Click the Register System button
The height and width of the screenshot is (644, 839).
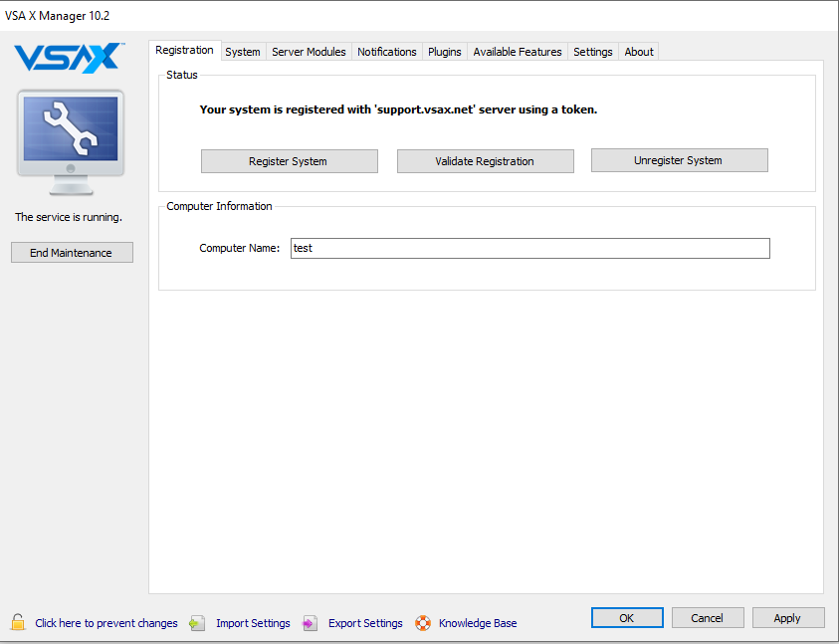coord(290,161)
